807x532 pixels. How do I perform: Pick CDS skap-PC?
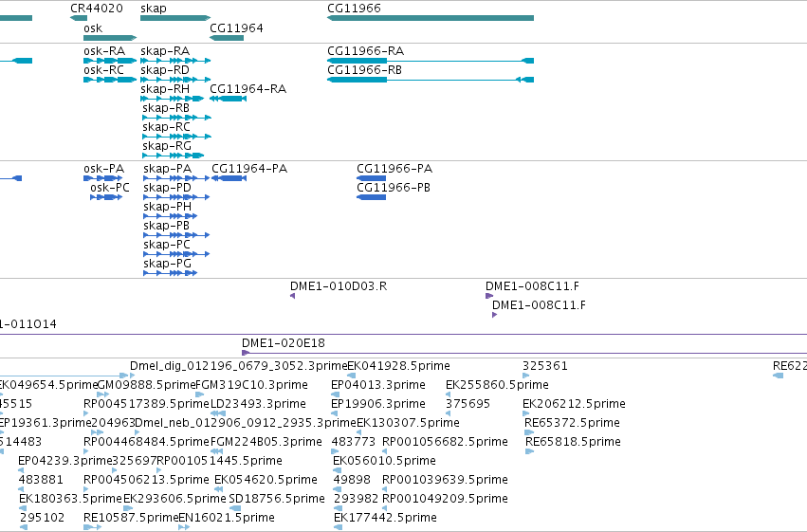[176, 254]
